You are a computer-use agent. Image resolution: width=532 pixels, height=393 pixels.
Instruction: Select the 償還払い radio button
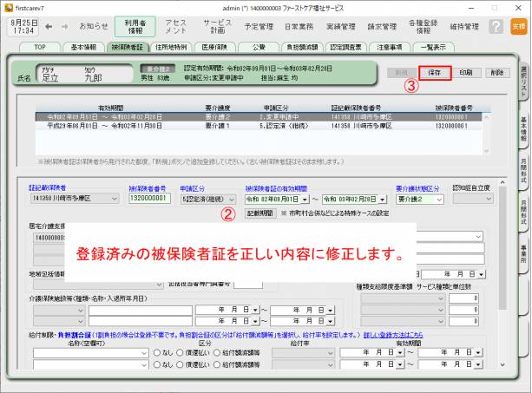point(181,353)
